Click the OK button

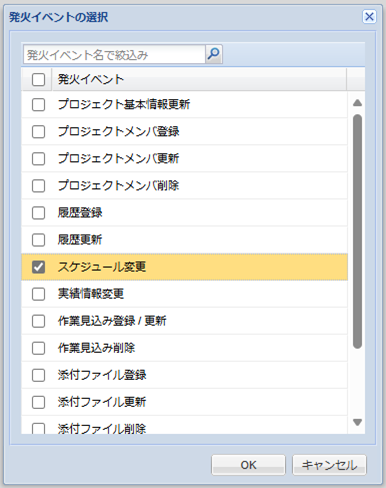(x=248, y=465)
